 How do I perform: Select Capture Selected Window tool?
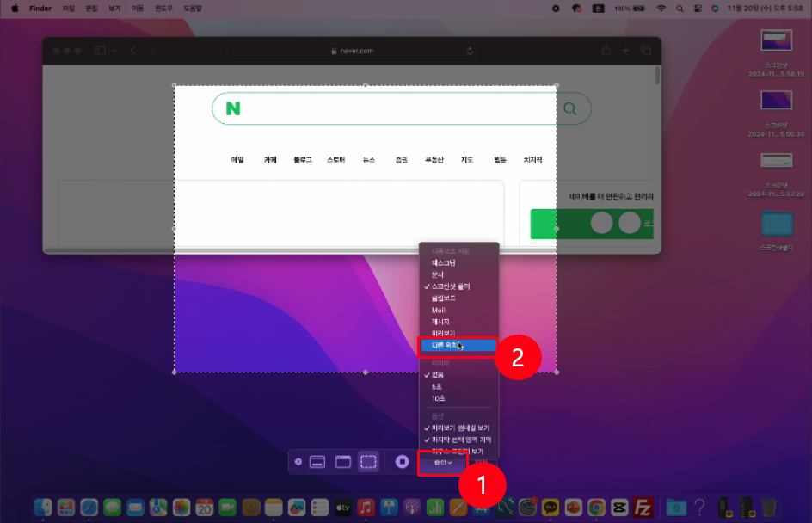point(343,462)
